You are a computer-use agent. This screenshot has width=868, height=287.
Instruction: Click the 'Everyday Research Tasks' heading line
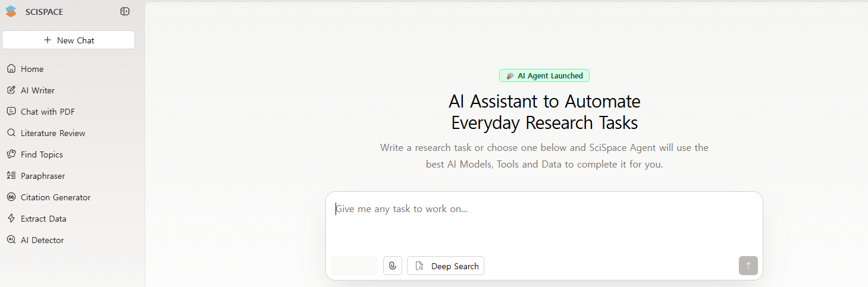pos(544,123)
